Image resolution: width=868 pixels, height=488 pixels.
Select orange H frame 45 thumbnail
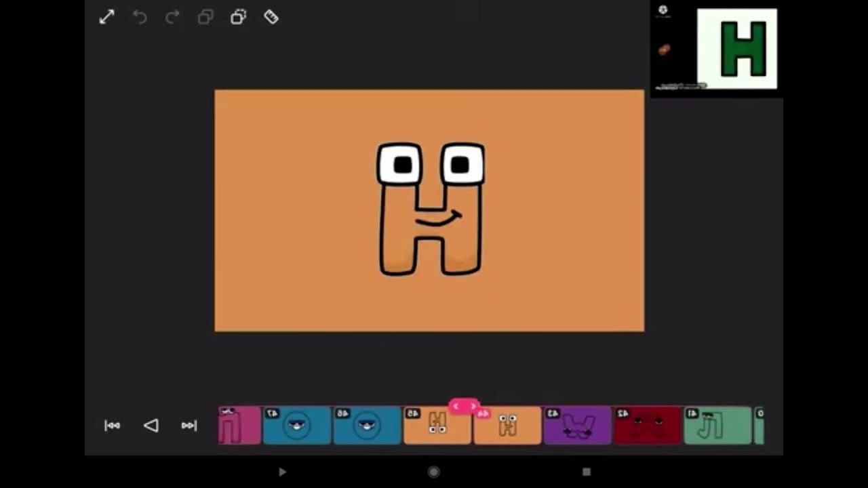coord(437,426)
